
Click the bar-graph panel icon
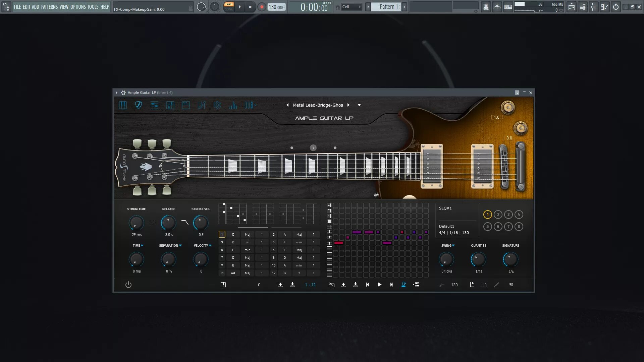pyautogui.click(x=233, y=105)
